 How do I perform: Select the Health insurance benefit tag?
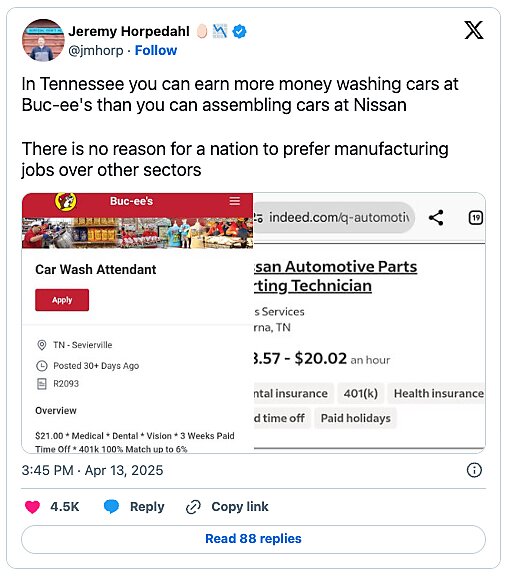tap(437, 393)
